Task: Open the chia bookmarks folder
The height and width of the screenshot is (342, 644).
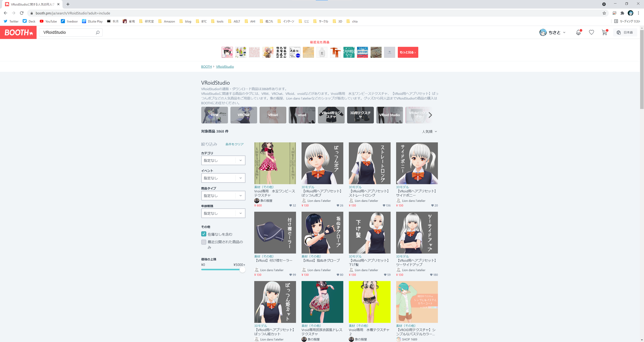Action: coord(352,21)
